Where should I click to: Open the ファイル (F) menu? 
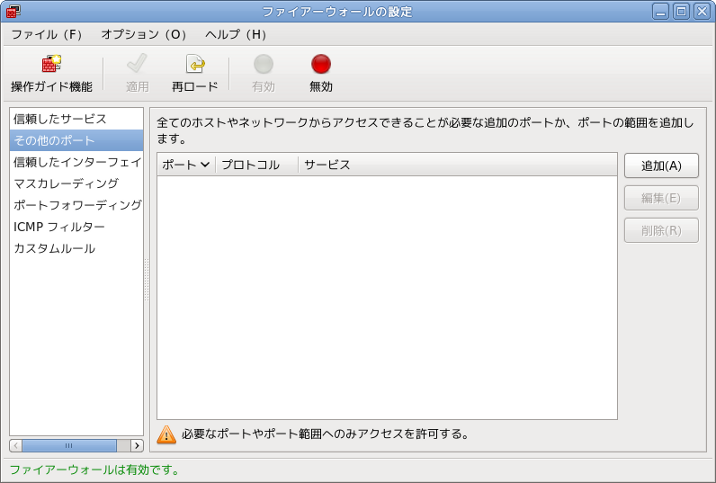(x=46, y=35)
